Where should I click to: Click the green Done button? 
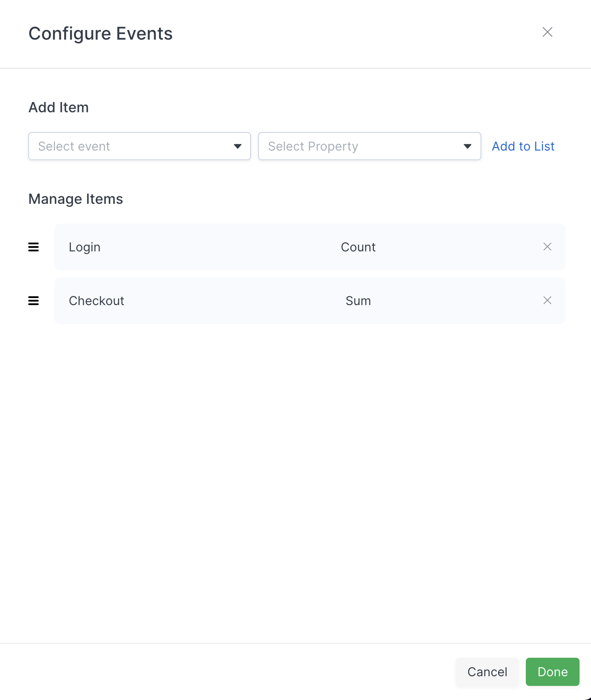(x=553, y=672)
